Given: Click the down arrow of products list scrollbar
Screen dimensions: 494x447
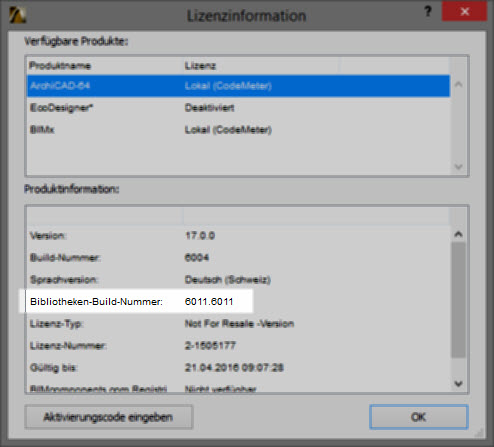Looking at the screenshot, I should (459, 166).
